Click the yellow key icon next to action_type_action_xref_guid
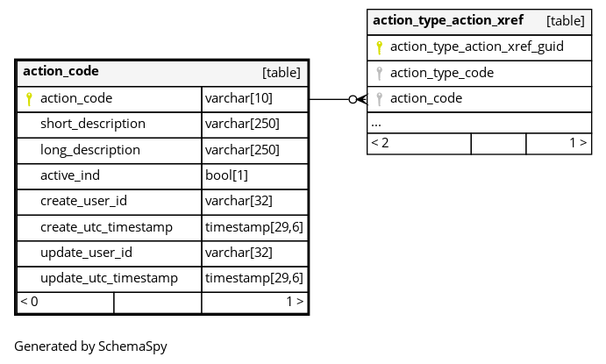Image resolution: width=606 pixels, height=364 pixels. point(379,47)
